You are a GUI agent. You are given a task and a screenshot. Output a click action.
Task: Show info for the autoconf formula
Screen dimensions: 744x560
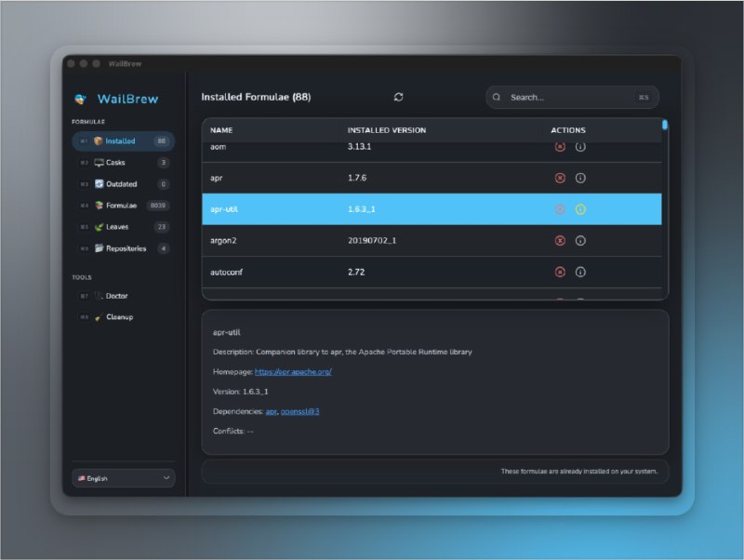pos(580,272)
